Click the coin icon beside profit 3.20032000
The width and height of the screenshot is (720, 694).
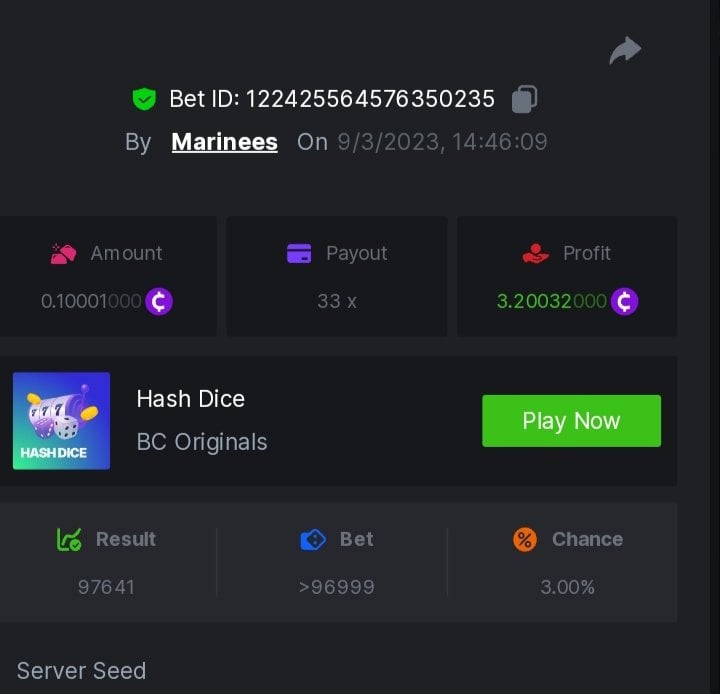(x=624, y=301)
